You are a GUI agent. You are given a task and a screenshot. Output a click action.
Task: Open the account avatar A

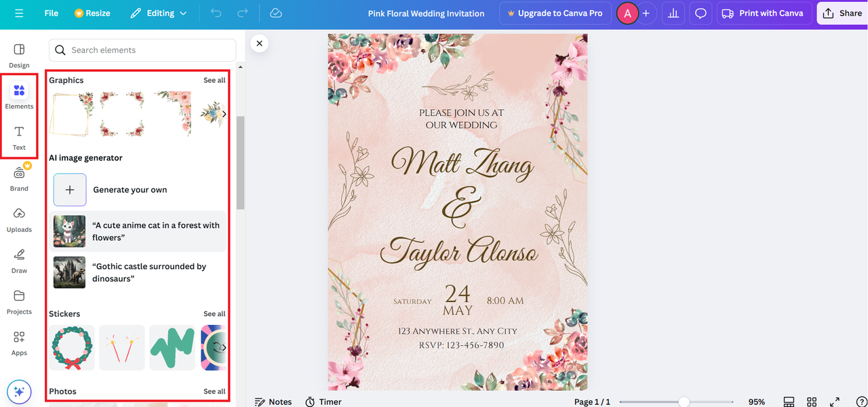627,13
